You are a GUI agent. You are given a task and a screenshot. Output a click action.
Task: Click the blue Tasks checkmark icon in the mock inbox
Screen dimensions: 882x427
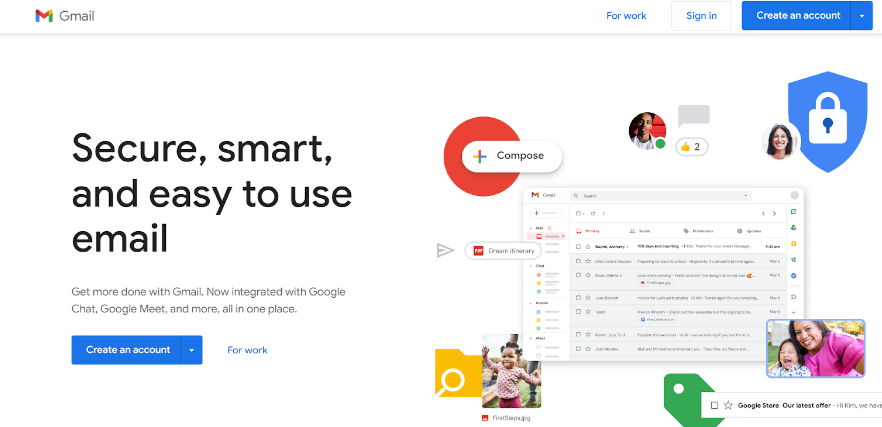(x=794, y=276)
